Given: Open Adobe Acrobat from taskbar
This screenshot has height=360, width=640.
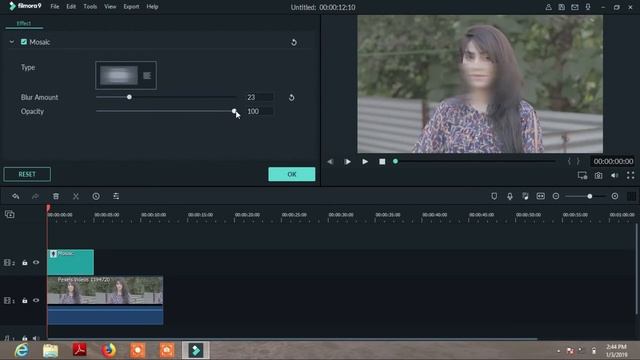Looking at the screenshot, I should (x=80, y=350).
